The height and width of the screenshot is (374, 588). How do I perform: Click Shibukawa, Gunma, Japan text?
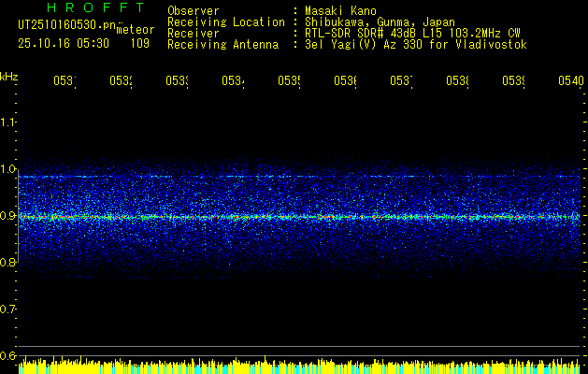coord(380,22)
